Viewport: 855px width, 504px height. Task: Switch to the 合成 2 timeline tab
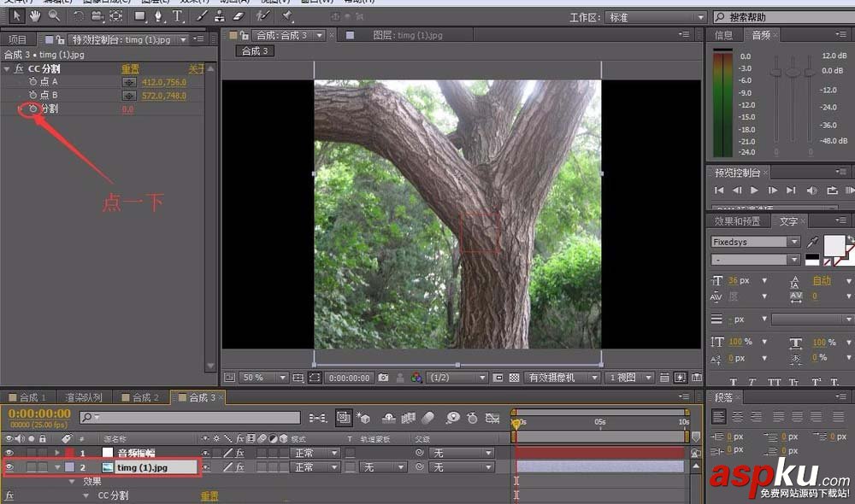click(x=141, y=397)
